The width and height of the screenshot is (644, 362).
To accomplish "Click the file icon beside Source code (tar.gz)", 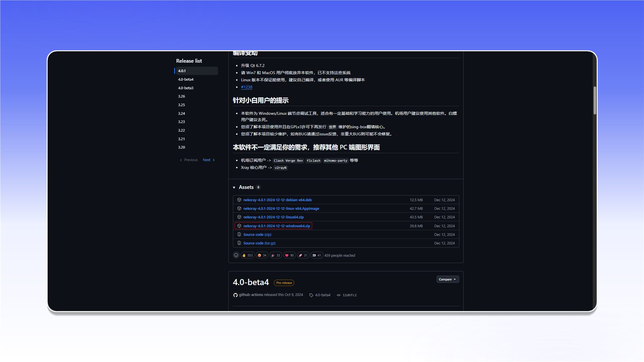I will coord(239,243).
